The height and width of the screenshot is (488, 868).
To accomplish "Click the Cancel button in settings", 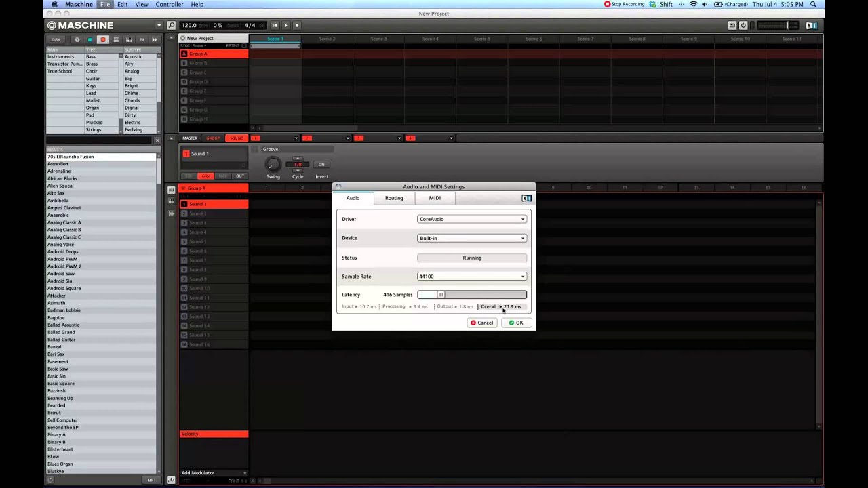I will 482,323.
